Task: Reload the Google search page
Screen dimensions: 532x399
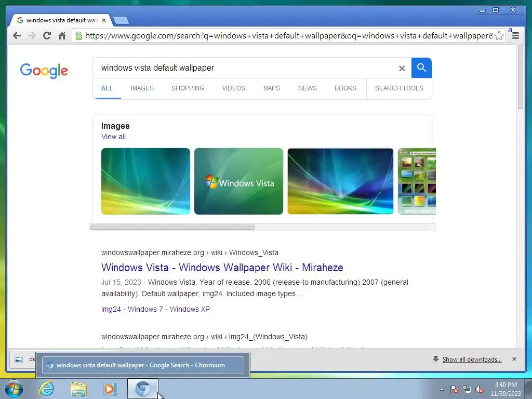Action: click(47, 35)
